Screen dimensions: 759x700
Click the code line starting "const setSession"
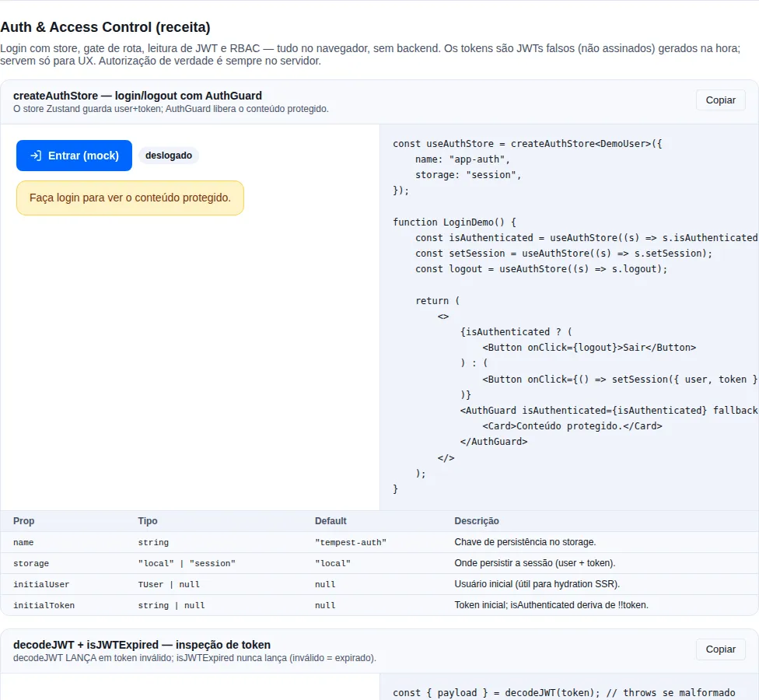564,254
